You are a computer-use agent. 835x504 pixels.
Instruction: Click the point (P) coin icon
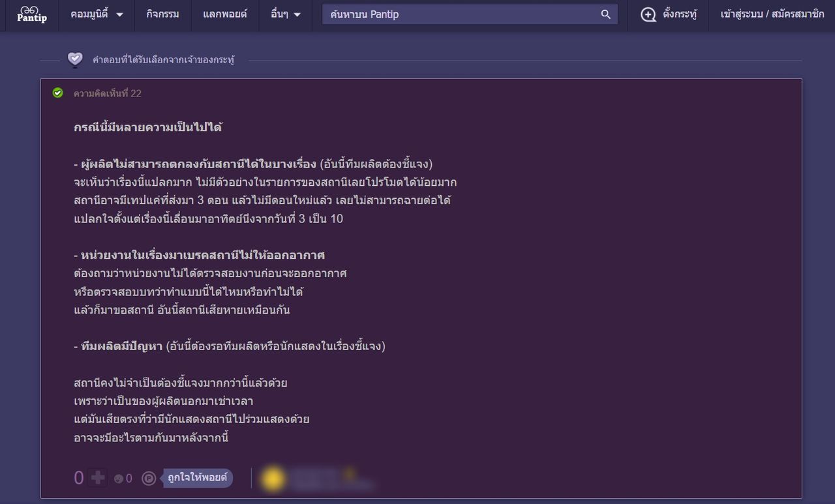tap(149, 479)
